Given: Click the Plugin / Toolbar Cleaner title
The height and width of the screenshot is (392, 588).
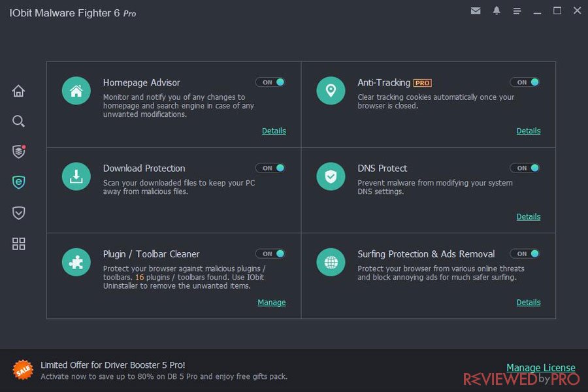Looking at the screenshot, I should coord(151,254).
